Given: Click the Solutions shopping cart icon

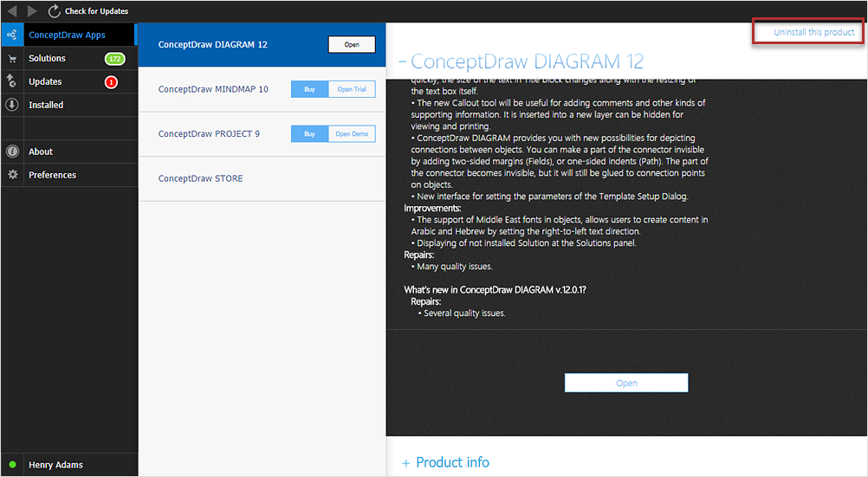Looking at the screenshot, I should coord(12,59).
